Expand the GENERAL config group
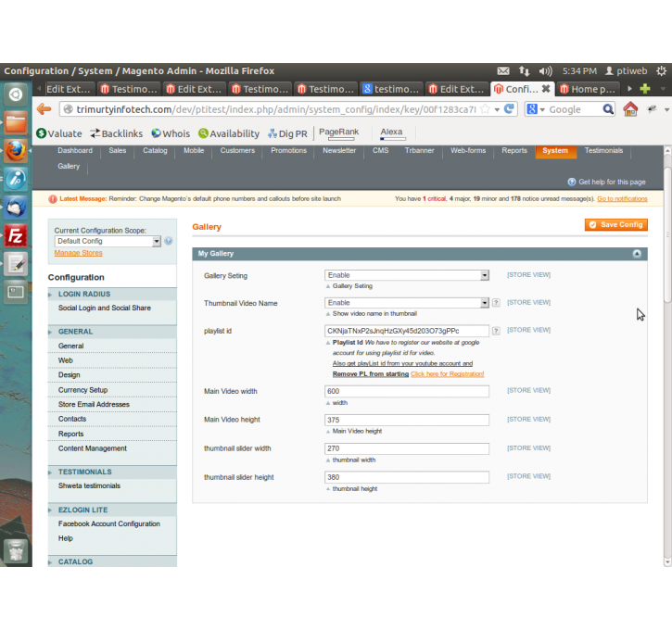The height and width of the screenshot is (630, 672). point(112,332)
